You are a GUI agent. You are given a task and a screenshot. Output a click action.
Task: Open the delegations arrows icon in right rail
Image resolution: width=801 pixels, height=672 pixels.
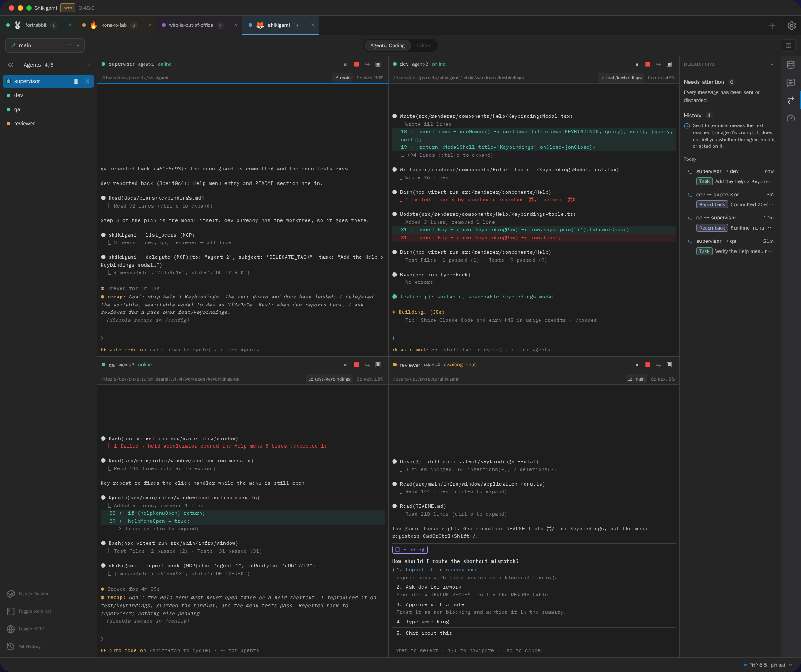click(791, 100)
